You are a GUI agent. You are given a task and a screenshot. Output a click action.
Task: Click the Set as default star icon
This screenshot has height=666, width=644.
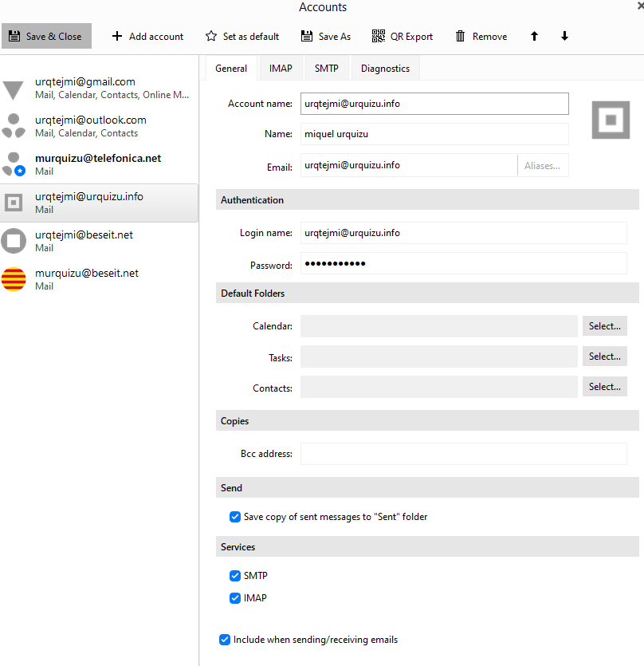point(211,37)
